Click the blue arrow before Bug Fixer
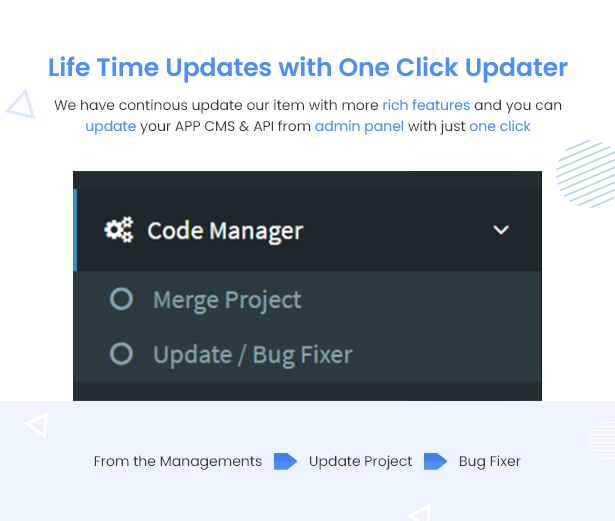The height and width of the screenshot is (521, 615). coord(435,461)
